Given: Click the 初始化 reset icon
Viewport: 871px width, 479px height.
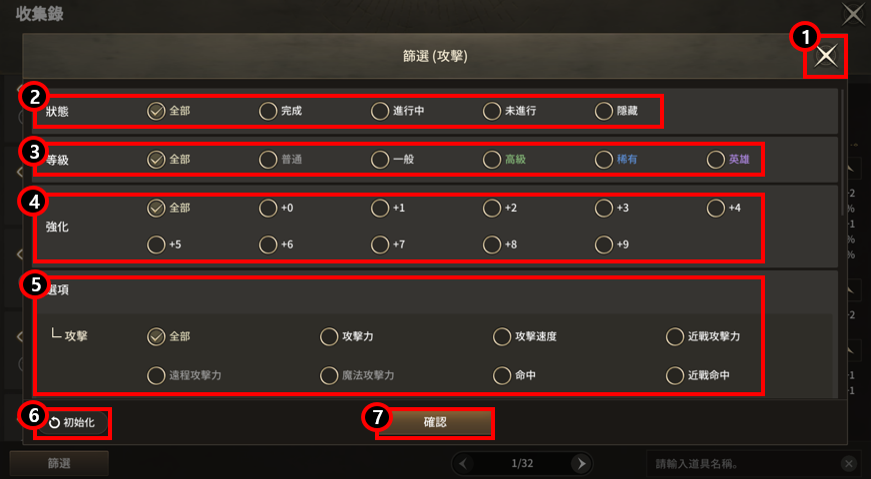Looking at the screenshot, I should tap(54, 423).
